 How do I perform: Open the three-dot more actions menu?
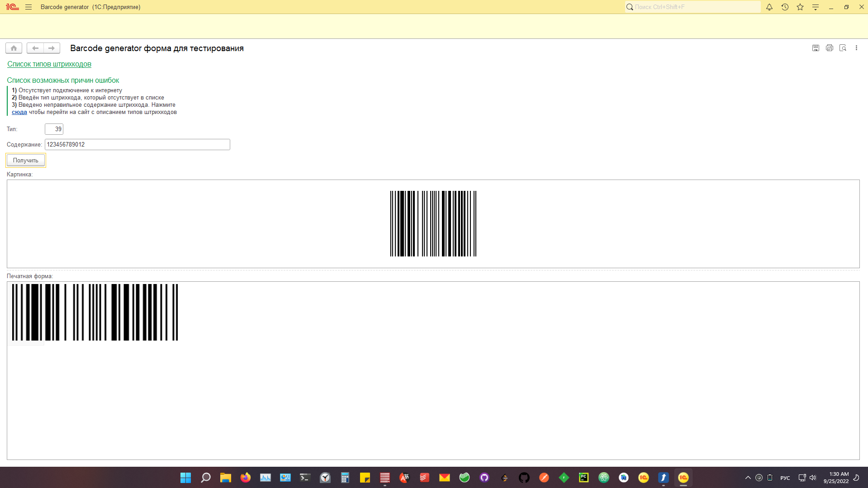pos(856,48)
